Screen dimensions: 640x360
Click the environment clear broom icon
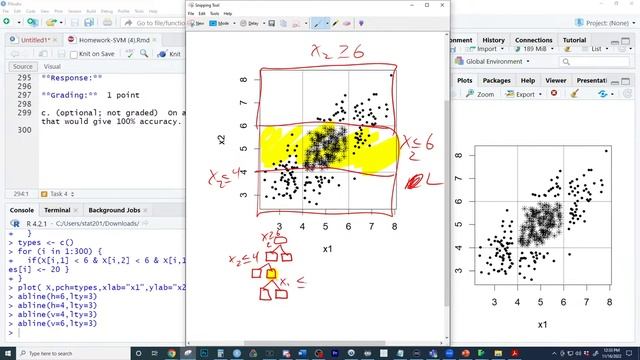(x=567, y=49)
